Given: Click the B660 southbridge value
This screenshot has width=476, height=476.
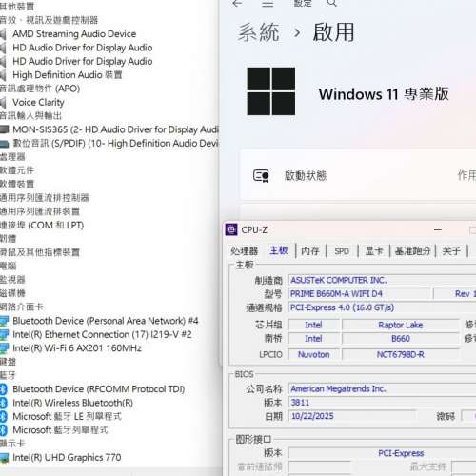Looking at the screenshot, I should 401,339.
